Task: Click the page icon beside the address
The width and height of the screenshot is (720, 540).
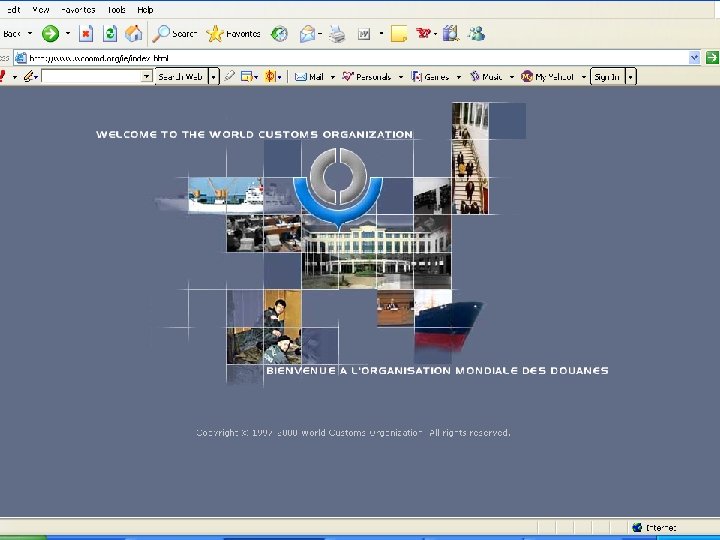Action: (21, 58)
